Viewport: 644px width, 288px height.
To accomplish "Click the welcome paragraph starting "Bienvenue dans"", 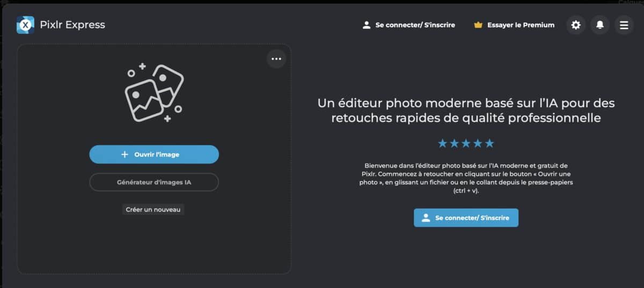I will (466, 178).
